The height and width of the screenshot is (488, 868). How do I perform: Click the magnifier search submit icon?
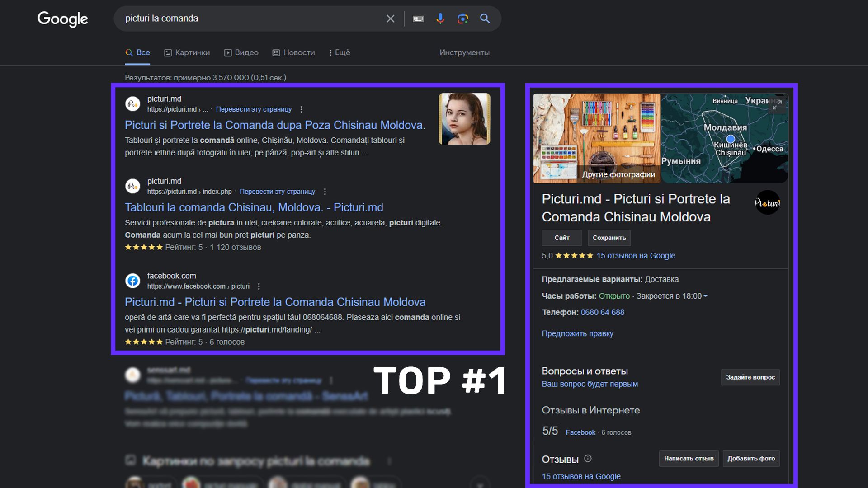coord(485,19)
